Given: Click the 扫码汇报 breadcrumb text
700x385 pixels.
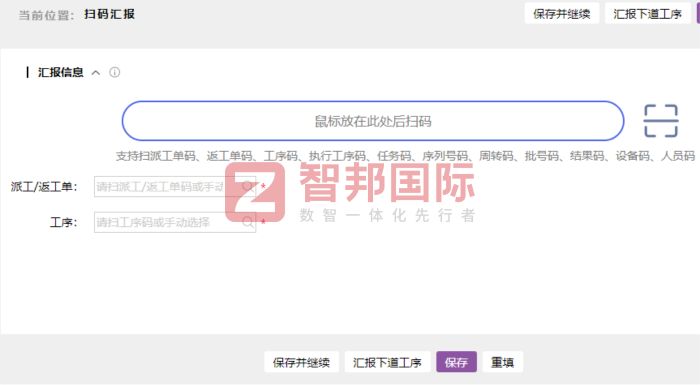Looking at the screenshot, I should 109,14.
